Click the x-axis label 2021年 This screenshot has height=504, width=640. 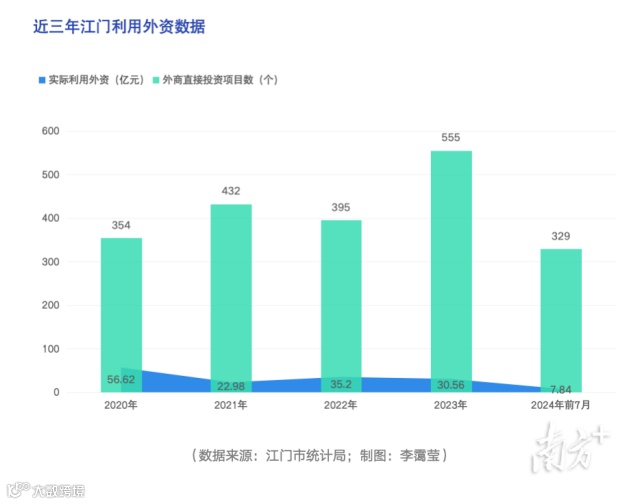tap(231, 405)
